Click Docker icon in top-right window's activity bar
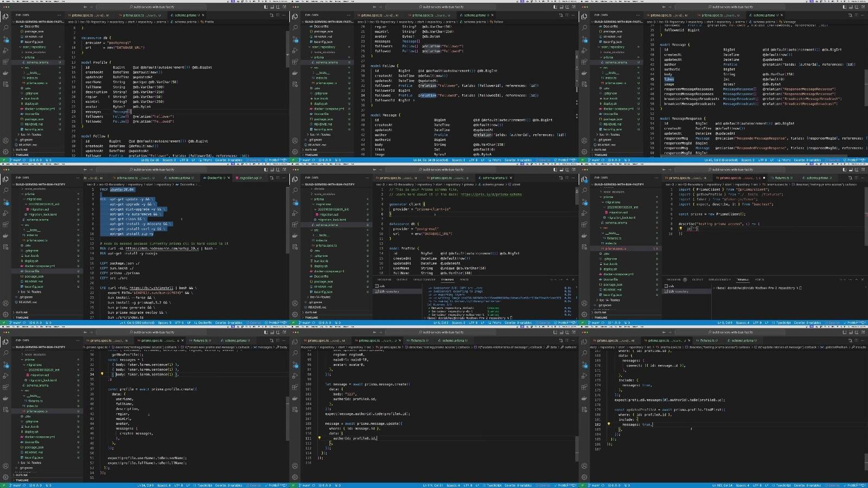Viewport: 868px width, 488px height. tap(584, 73)
